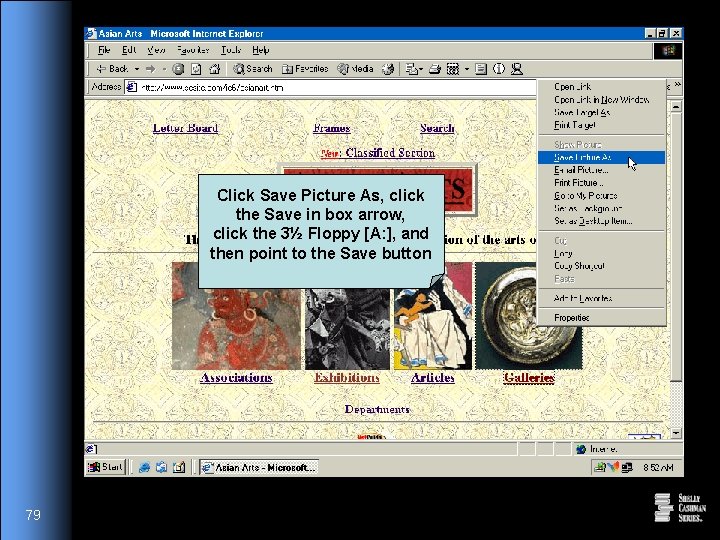This screenshot has height=540, width=720.
Task: Expand the toolbar overflow chevron
Action: (x=677, y=85)
